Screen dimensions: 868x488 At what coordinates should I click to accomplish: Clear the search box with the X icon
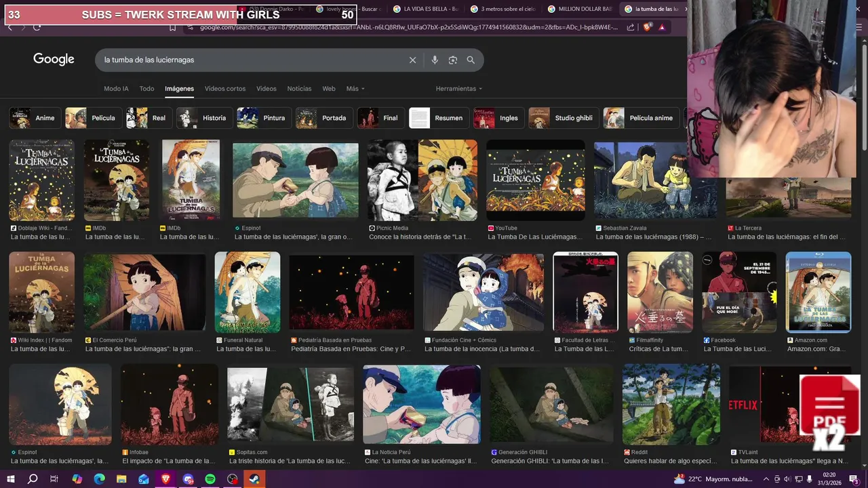[x=412, y=60]
